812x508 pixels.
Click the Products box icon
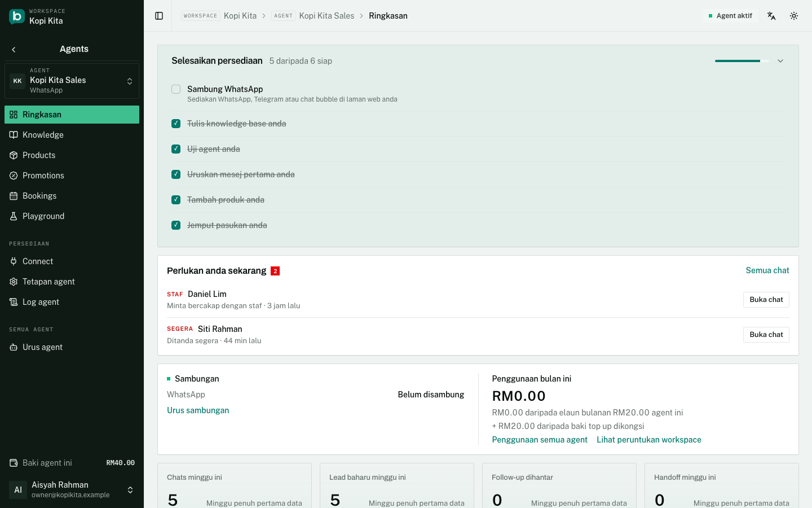[14, 155]
